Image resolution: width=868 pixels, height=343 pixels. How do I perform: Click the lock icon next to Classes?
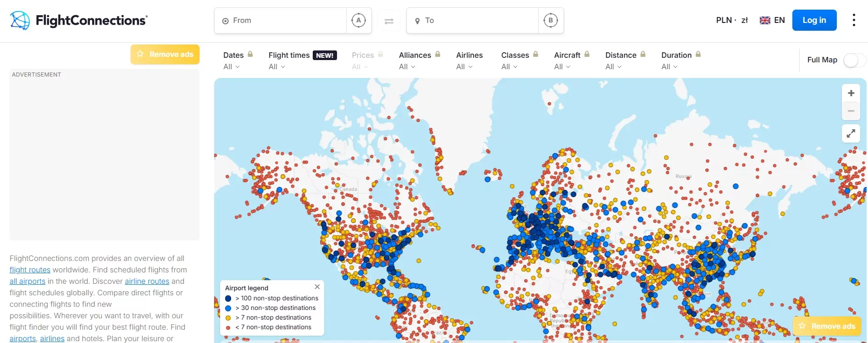click(536, 54)
